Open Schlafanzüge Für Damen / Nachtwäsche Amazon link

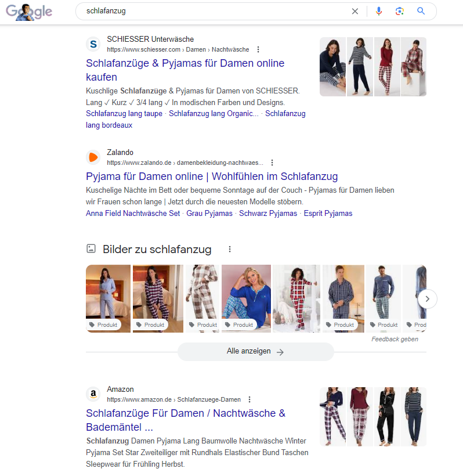tap(186, 420)
